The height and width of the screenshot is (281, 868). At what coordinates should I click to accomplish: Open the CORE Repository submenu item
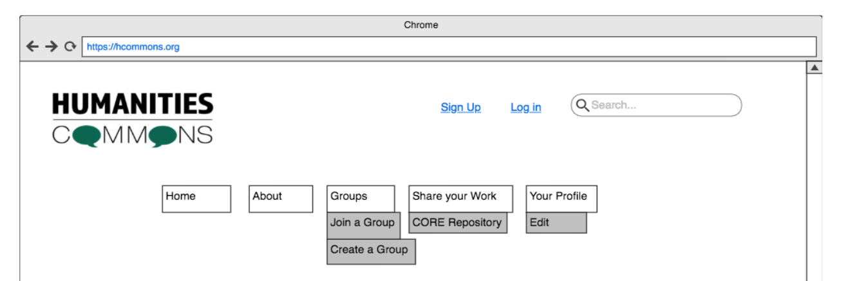tap(458, 223)
